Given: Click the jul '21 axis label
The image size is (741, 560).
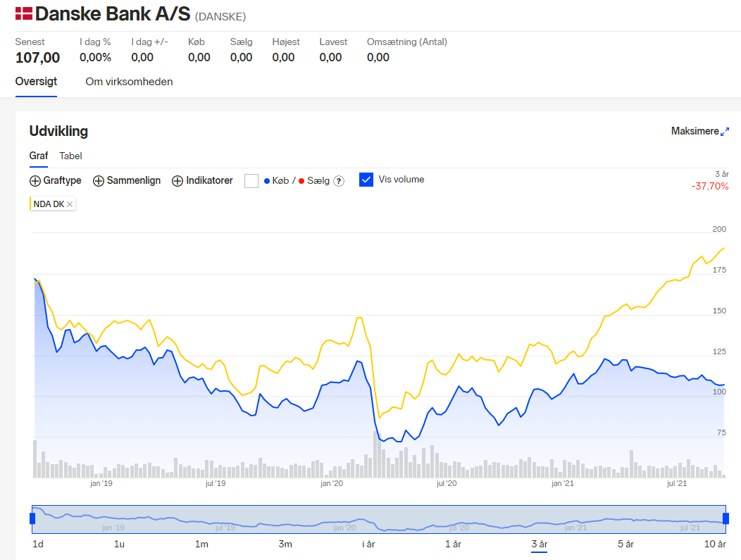Looking at the screenshot, I should (x=677, y=483).
